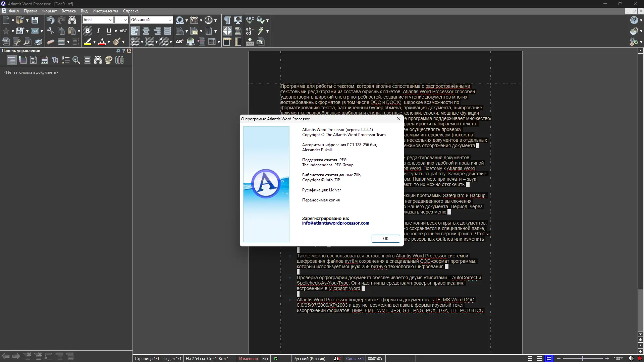
Task: Click the control panel settings gear icon
Action: click(x=118, y=51)
